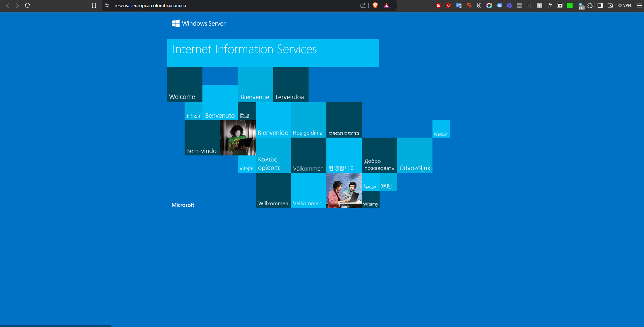Viewport: 644px width, 327px height.
Task: Open the extension with 'co' badge
Action: click(581, 6)
